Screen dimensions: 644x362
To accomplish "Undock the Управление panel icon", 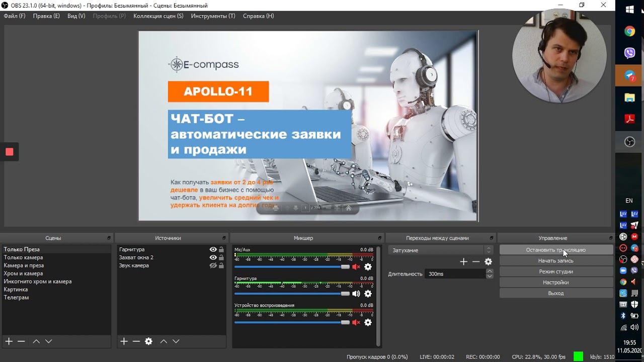I will tap(611, 238).
